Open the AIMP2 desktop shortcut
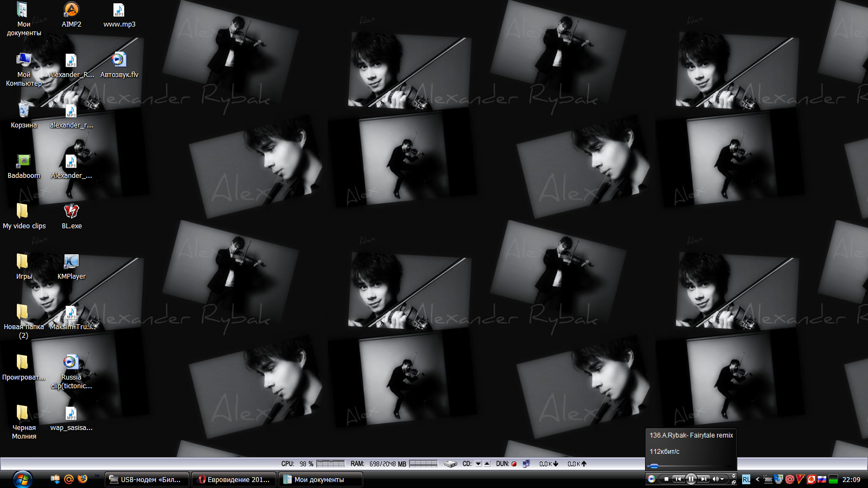This screenshot has width=868, height=488. [x=71, y=10]
